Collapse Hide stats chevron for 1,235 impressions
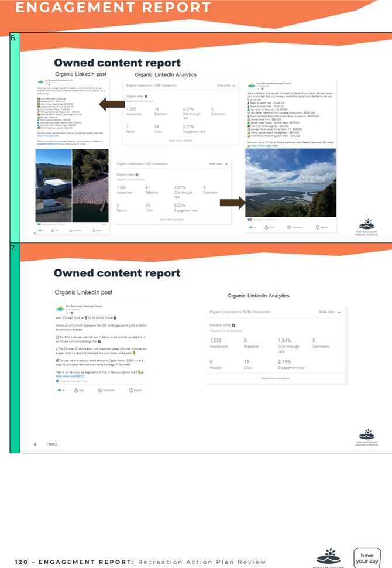The height and width of the screenshot is (568, 392). 339,312
